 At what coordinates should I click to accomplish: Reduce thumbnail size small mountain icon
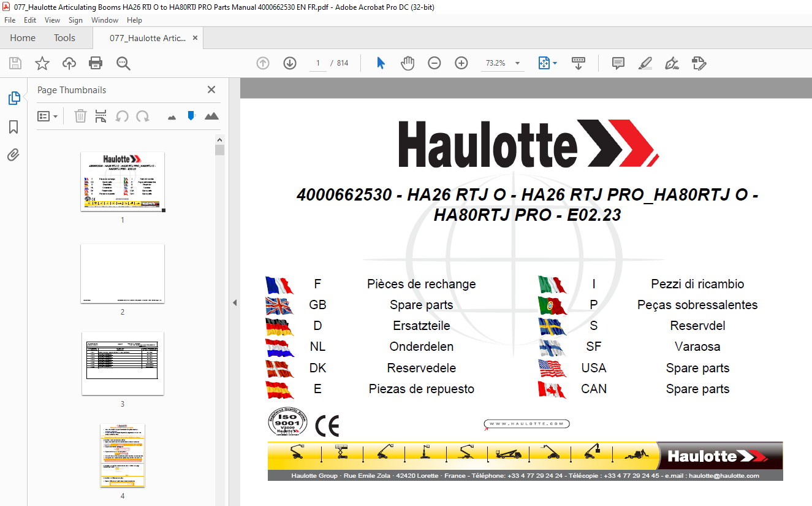click(172, 117)
